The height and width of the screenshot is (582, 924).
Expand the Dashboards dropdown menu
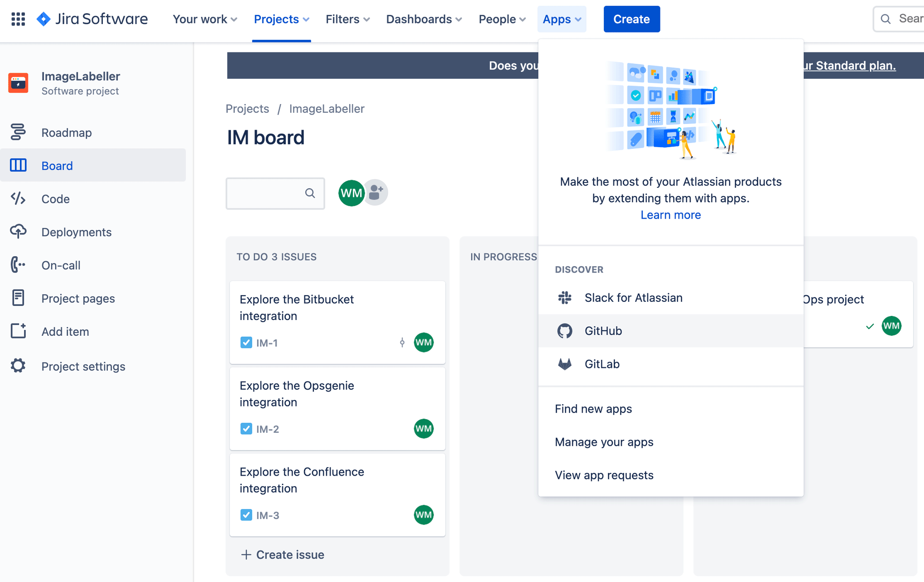pyautogui.click(x=423, y=19)
